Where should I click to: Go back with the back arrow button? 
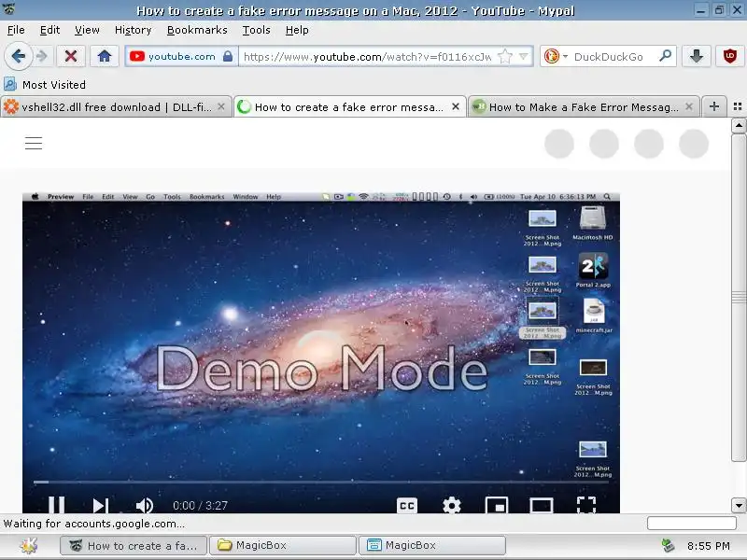point(18,56)
